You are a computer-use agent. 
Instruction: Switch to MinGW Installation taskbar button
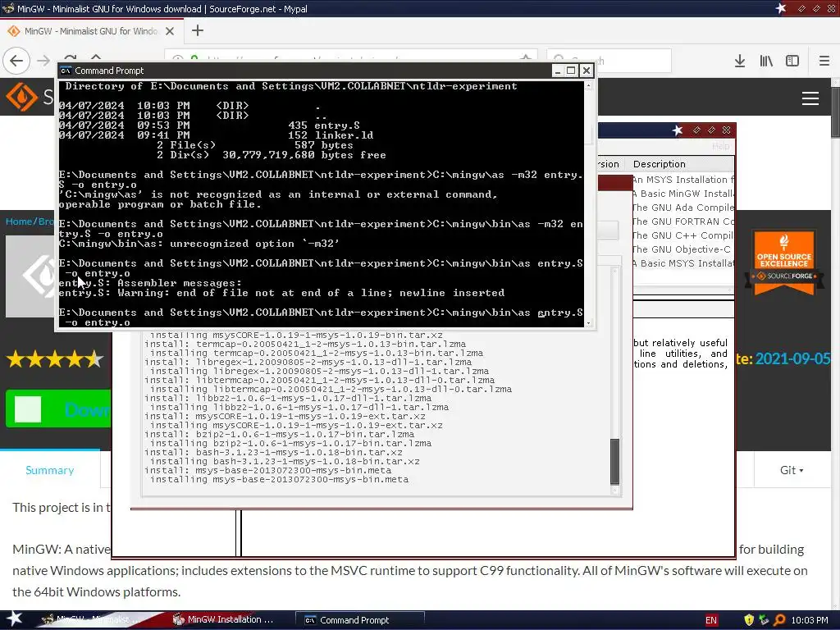point(224,620)
